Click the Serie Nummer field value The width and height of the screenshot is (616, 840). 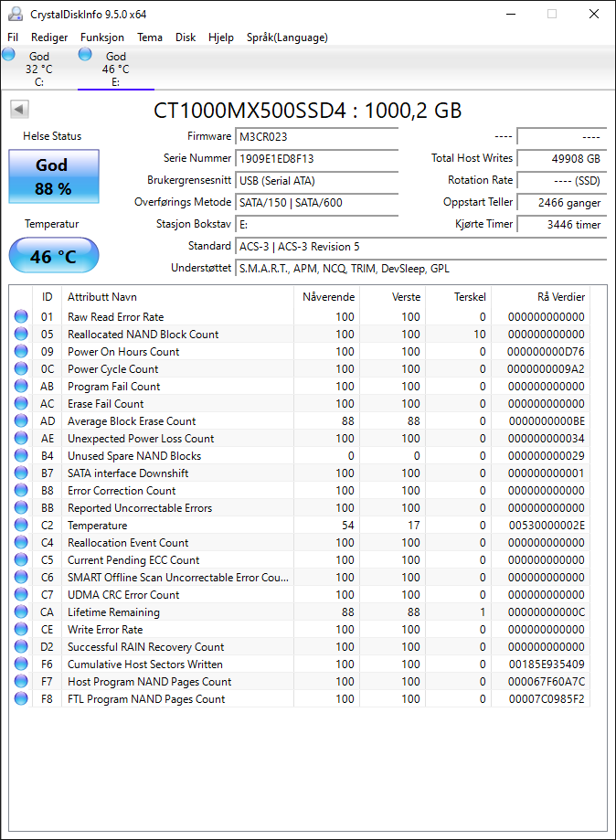click(x=316, y=158)
